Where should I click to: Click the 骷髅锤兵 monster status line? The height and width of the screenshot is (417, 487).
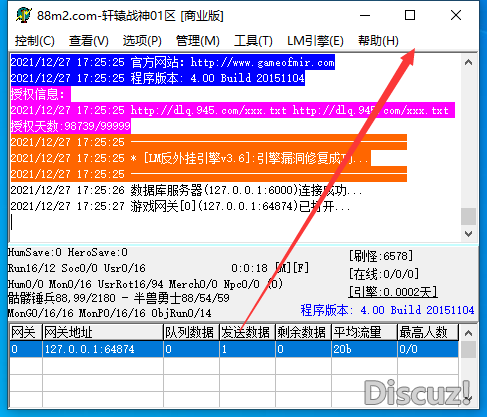119,298
